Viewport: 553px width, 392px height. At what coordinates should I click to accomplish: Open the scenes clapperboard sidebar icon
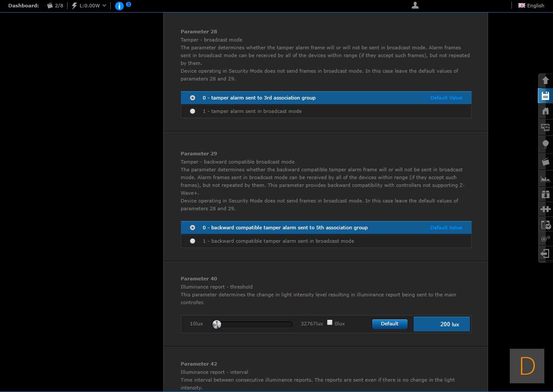tap(545, 161)
